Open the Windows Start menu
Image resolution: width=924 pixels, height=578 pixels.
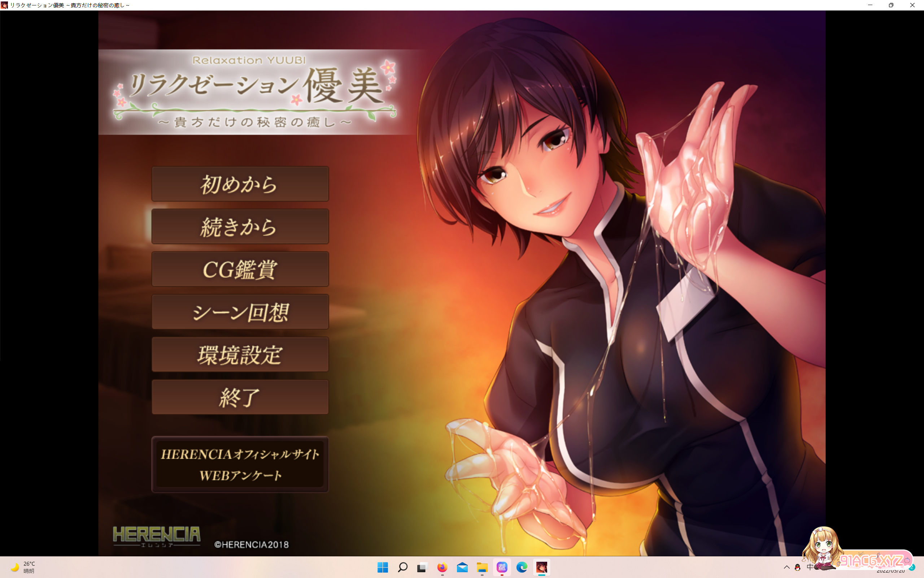pyautogui.click(x=383, y=567)
